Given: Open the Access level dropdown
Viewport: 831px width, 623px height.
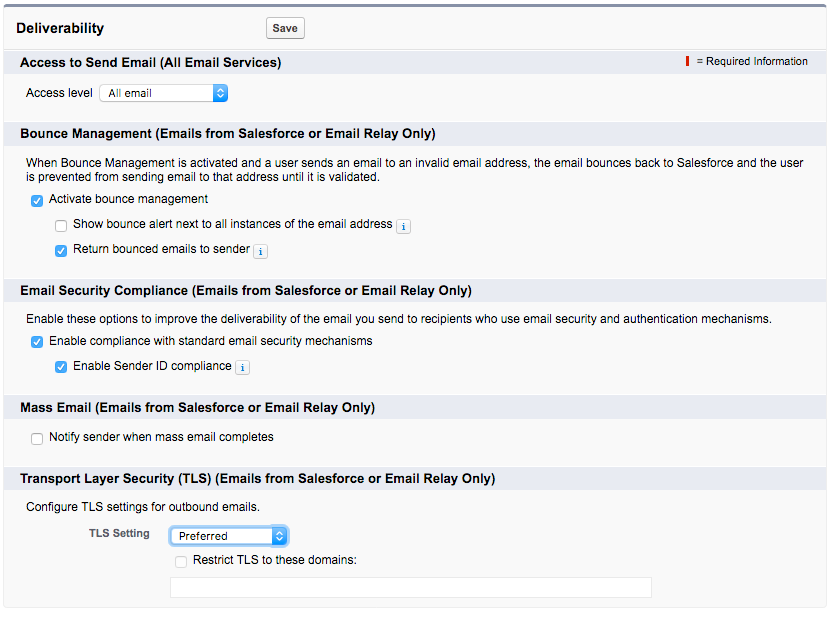Looking at the screenshot, I should (x=164, y=93).
